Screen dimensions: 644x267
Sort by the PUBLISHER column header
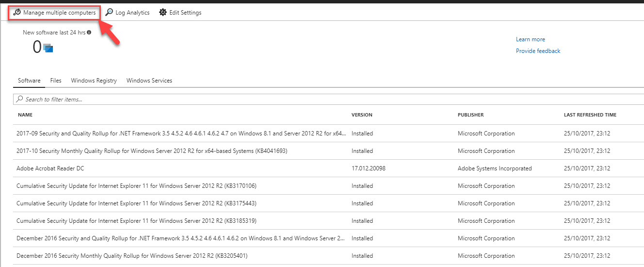click(x=471, y=115)
